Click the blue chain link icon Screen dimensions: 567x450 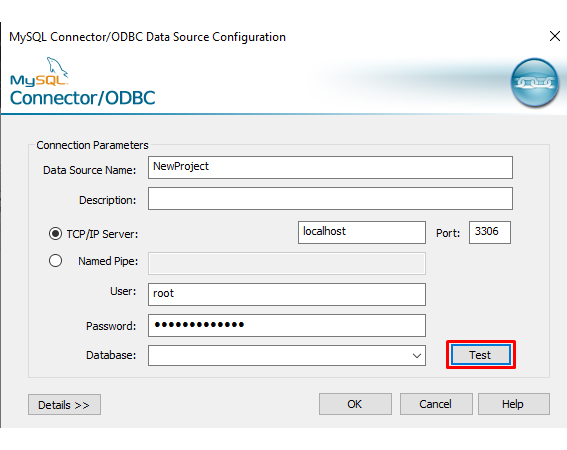tap(534, 83)
